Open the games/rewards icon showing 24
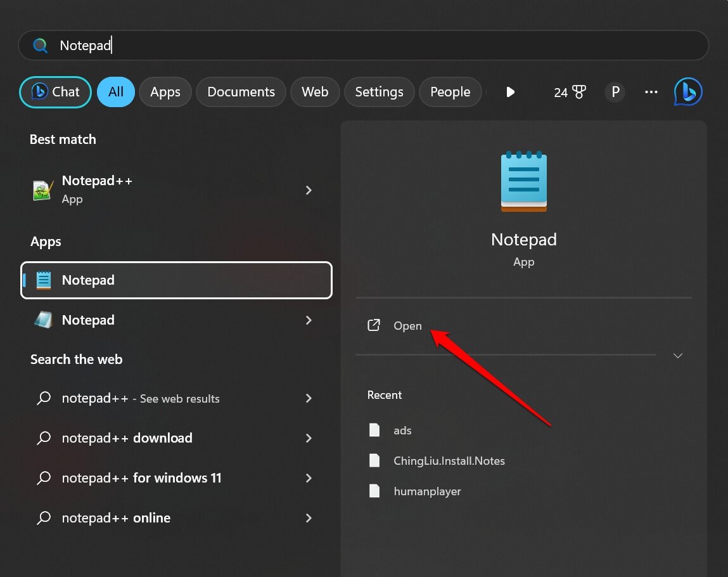 coord(569,91)
